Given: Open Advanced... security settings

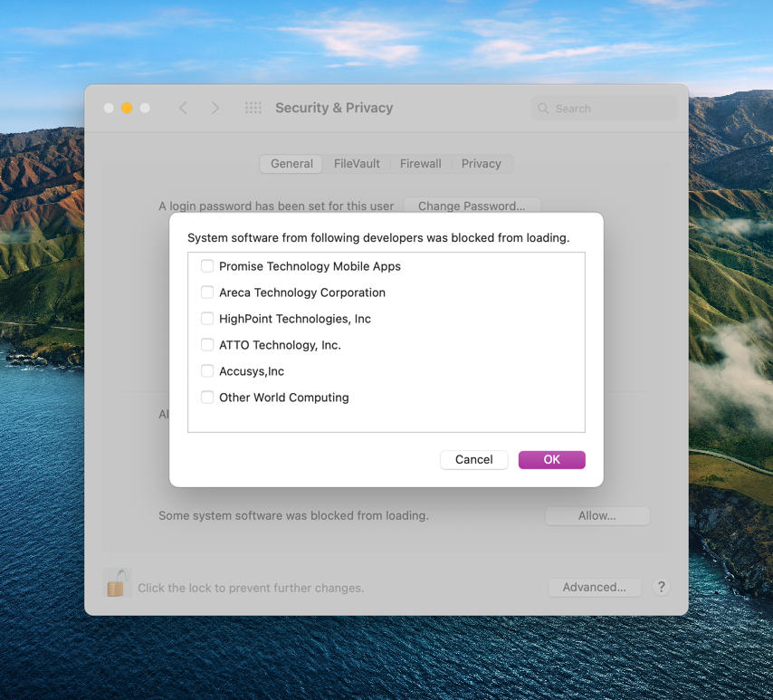Looking at the screenshot, I should [595, 588].
